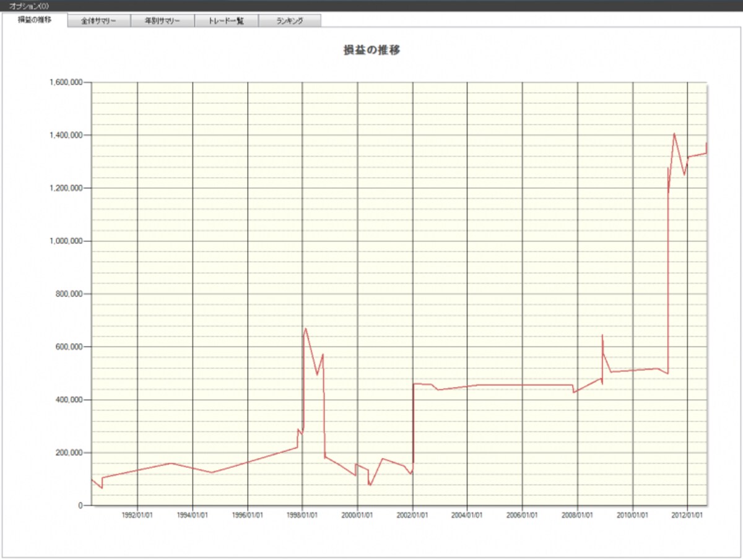This screenshot has height=560, width=743.
Task: Click the 1,000,000 y-axis label
Action: [x=66, y=241]
